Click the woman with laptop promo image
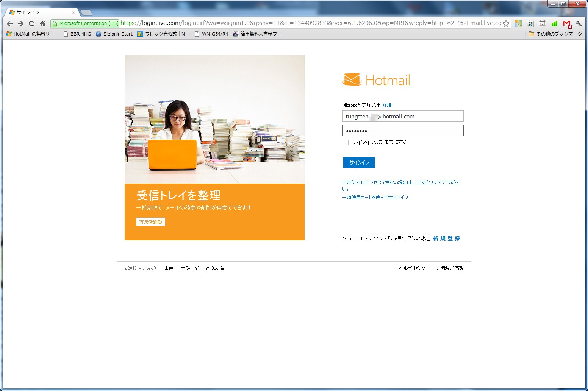Image resolution: width=588 pixels, height=391 pixels. (x=214, y=119)
